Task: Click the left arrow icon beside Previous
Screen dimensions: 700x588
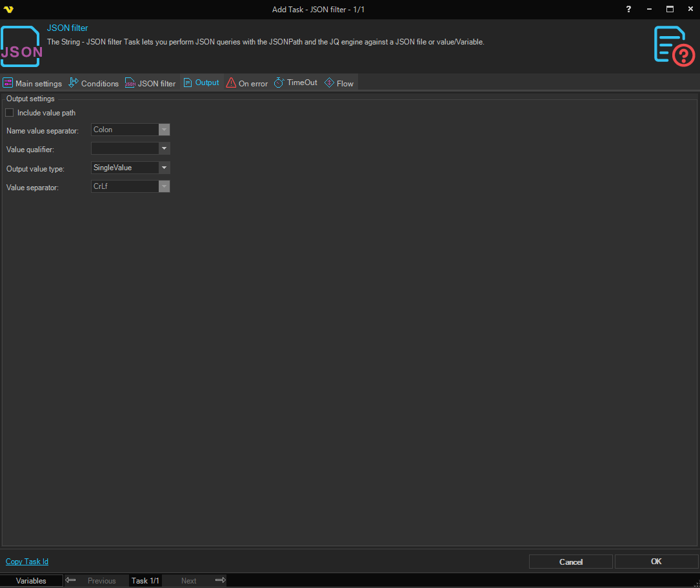Action: pos(71,580)
